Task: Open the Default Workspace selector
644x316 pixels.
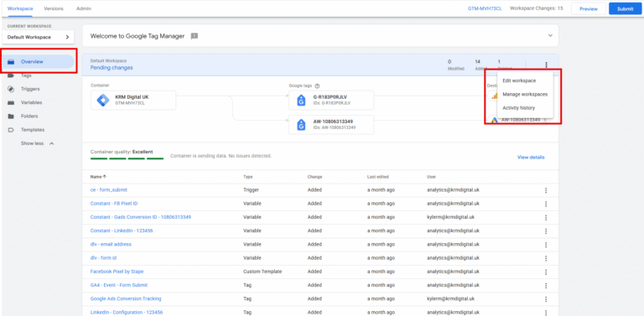Action: 39,37
